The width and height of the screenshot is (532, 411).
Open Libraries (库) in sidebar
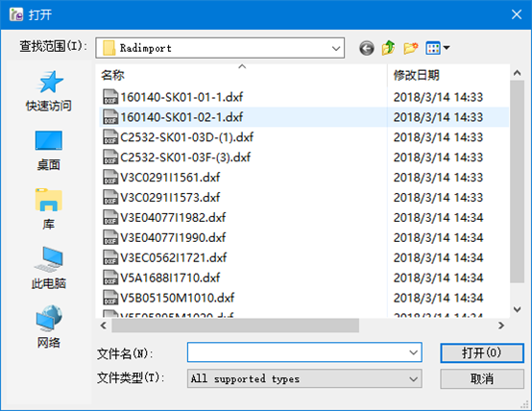(x=49, y=209)
